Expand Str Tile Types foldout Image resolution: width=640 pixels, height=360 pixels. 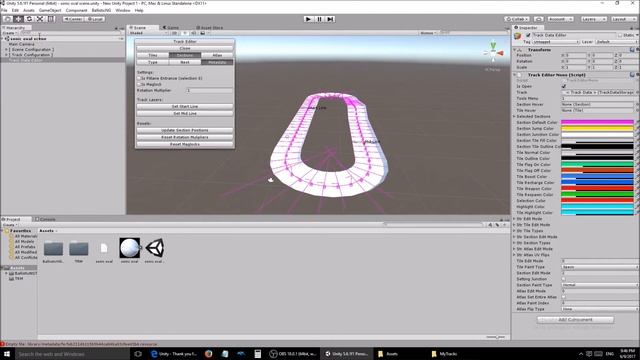[514, 231]
